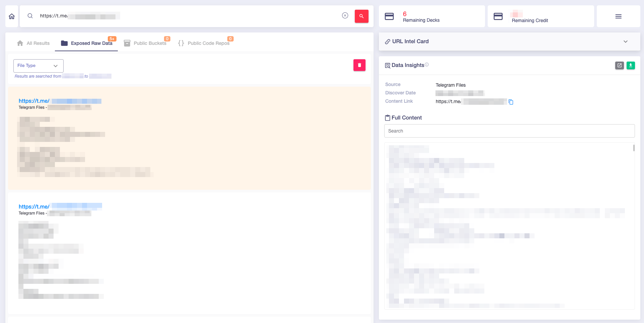Expand the URL Intel Card chevron
The image size is (644, 323).
(626, 42)
